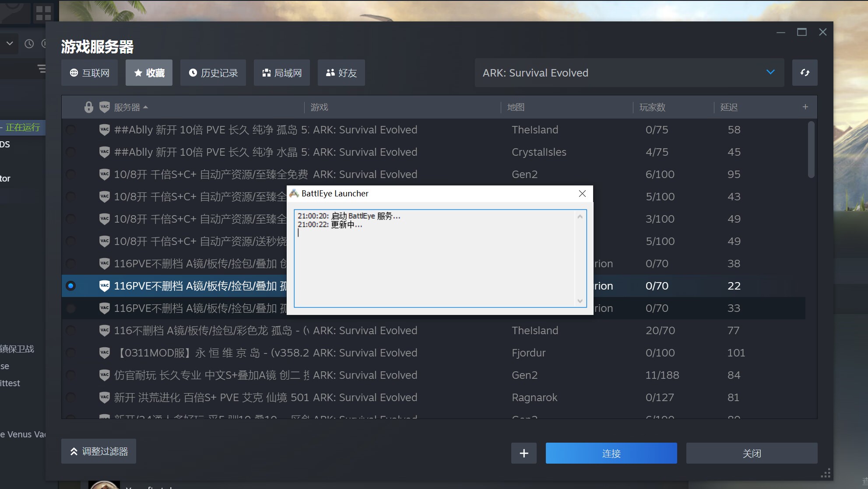Select 新开 洪荒进化 百倍S+ server

[x=211, y=397]
